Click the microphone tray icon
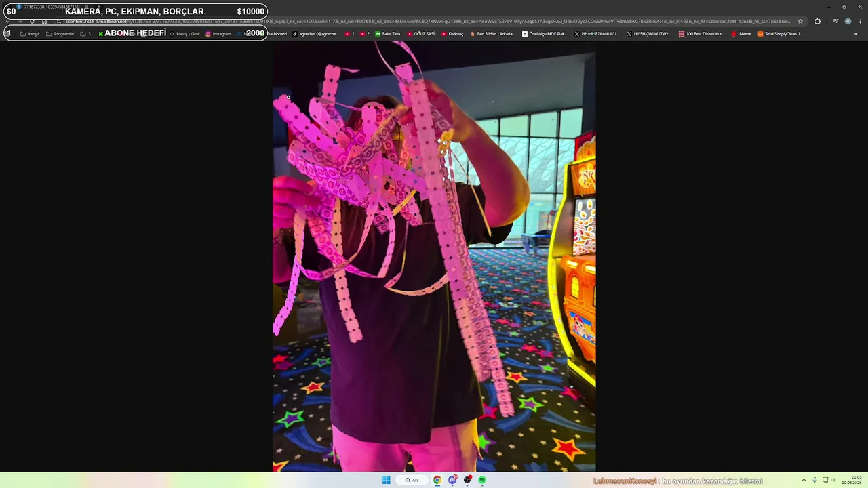The width and height of the screenshot is (868, 488). coord(814,480)
